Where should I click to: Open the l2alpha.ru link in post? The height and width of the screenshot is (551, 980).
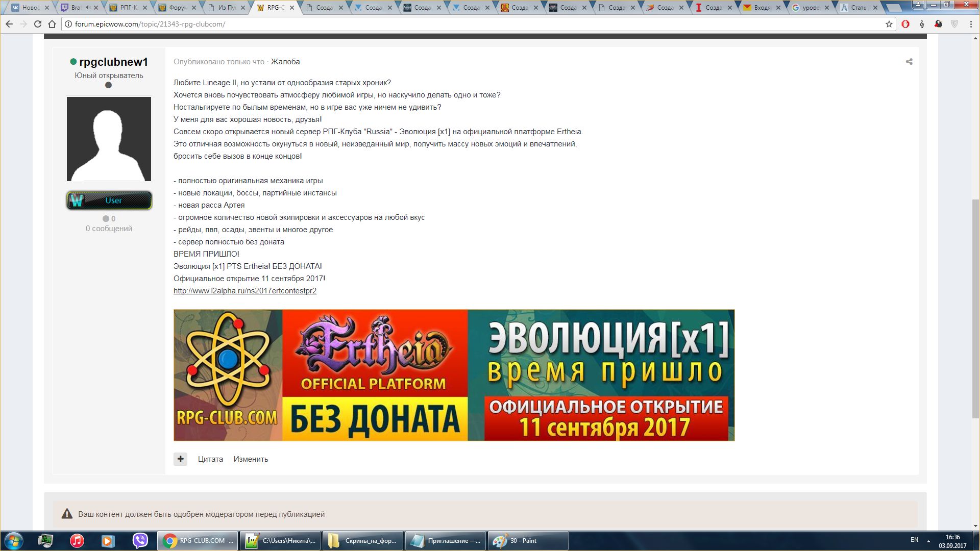(x=245, y=291)
